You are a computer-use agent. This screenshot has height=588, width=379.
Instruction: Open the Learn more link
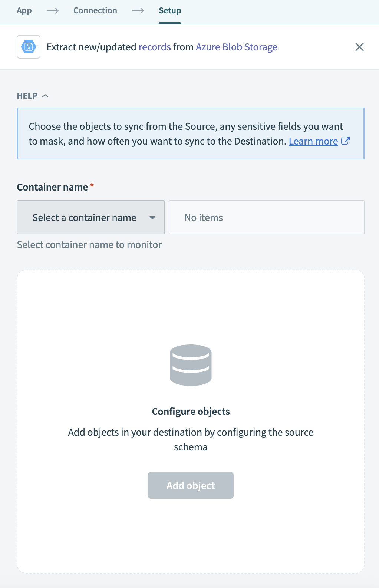click(x=313, y=141)
